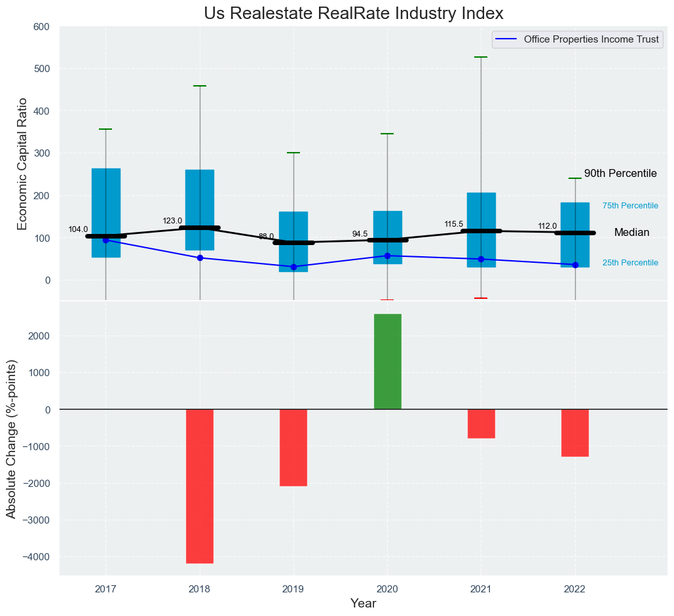Click the 90th Percentile annotation

click(x=620, y=174)
